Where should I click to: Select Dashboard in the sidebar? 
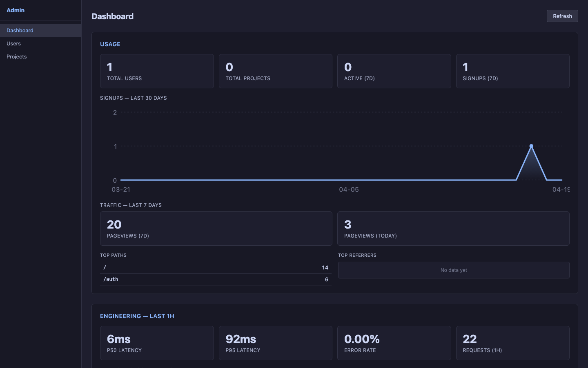20,30
